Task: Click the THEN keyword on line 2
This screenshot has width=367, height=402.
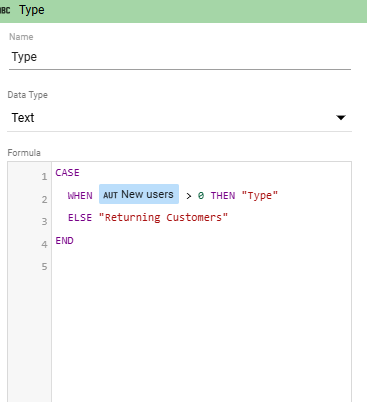Action: (x=223, y=195)
